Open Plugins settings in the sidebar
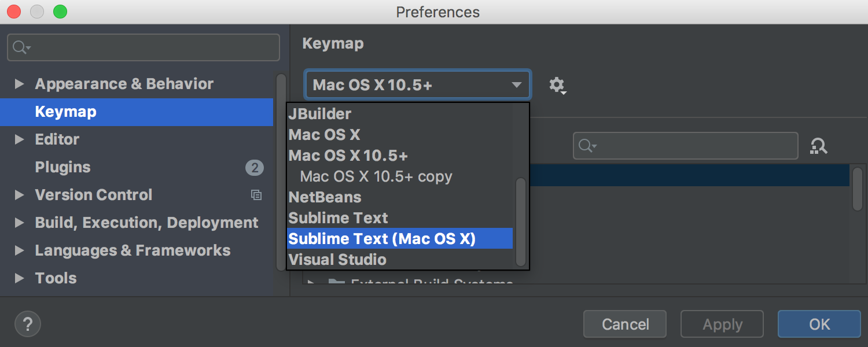 [x=137, y=167]
